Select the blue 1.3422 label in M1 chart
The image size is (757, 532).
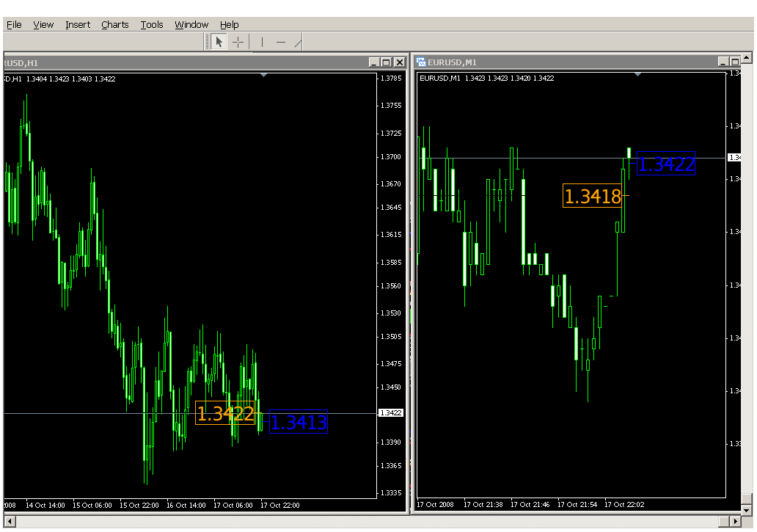[x=666, y=164]
